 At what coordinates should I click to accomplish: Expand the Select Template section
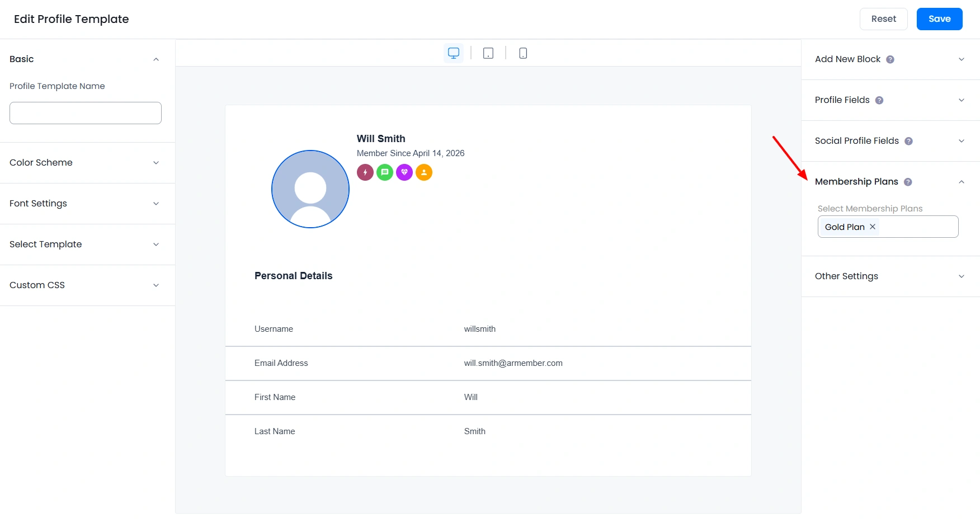[x=156, y=244]
